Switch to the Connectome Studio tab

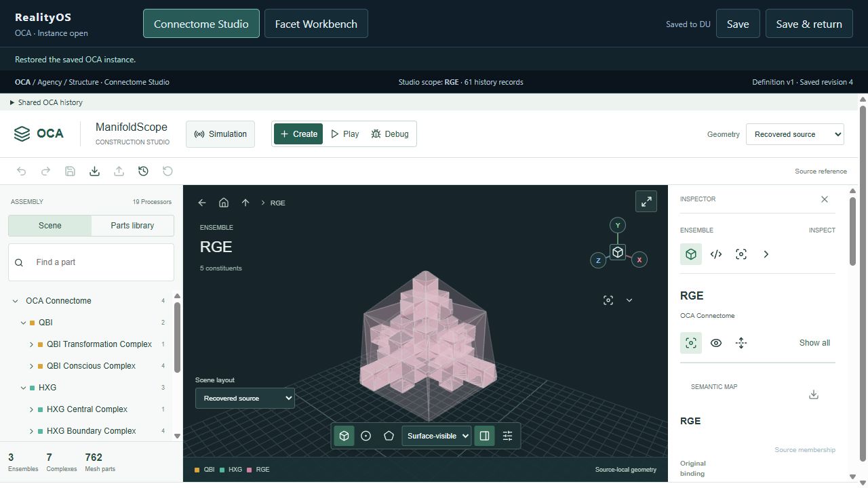click(x=201, y=24)
